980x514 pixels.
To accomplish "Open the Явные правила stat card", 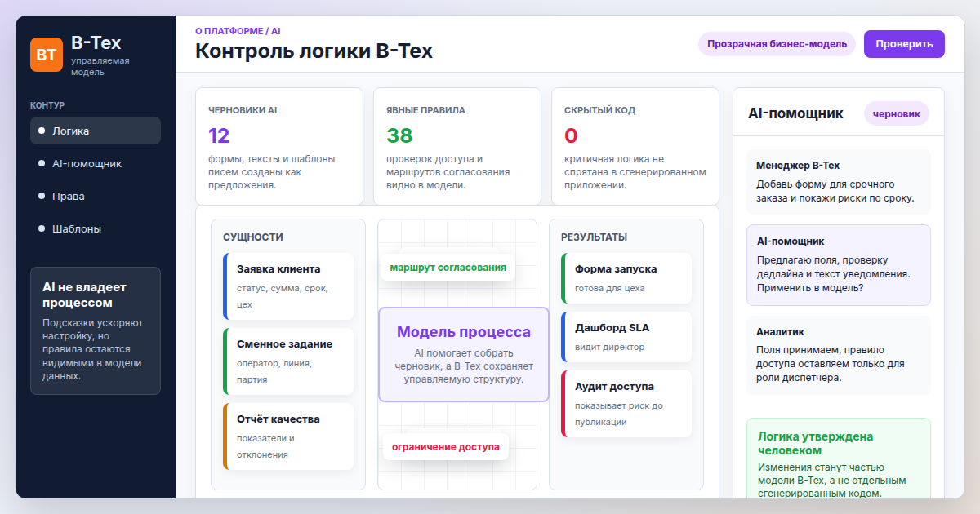I will pos(457,146).
